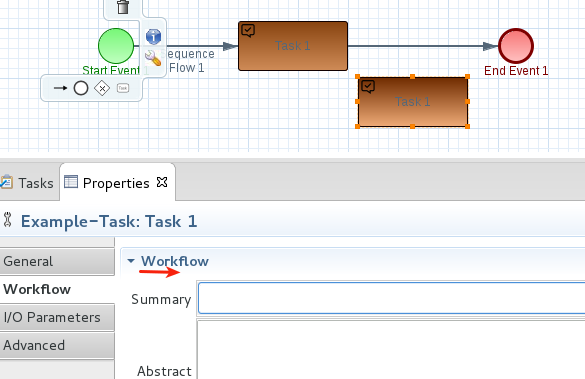This screenshot has width=585, height=379.
Task: Focus the Summary input field
Action: (x=391, y=298)
